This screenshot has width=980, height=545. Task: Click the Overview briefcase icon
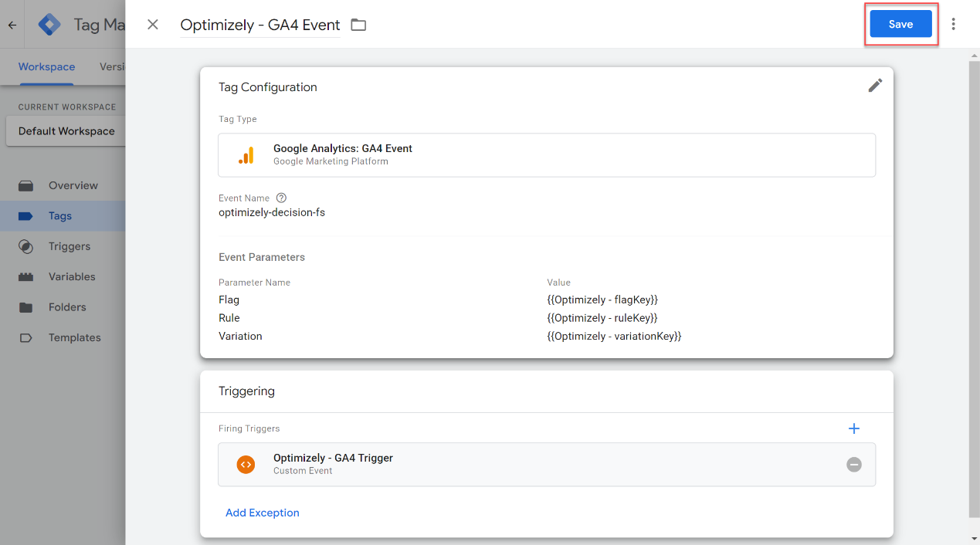(x=26, y=185)
